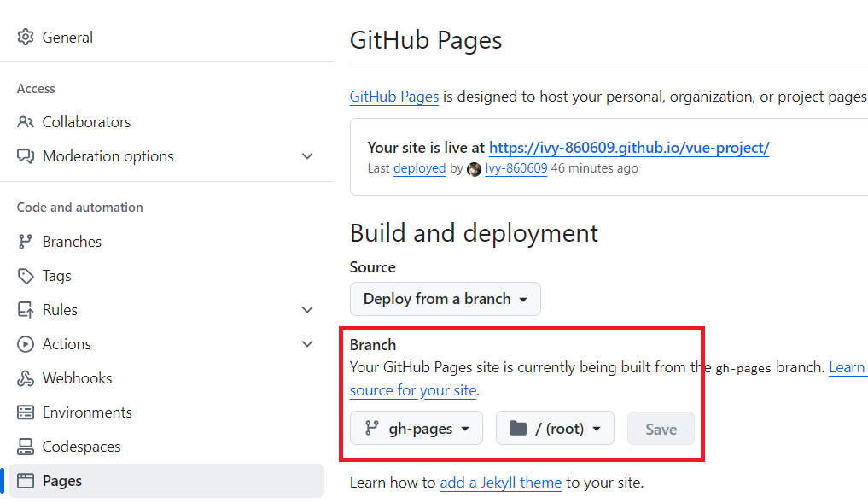868x503 pixels.
Task: Click the Ivy-860609 avatar image
Action: (475, 169)
